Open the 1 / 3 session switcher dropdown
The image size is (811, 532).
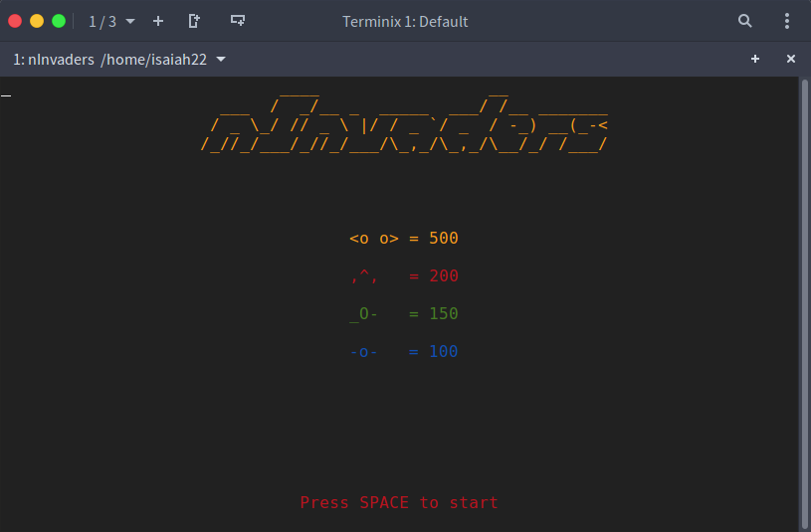111,21
